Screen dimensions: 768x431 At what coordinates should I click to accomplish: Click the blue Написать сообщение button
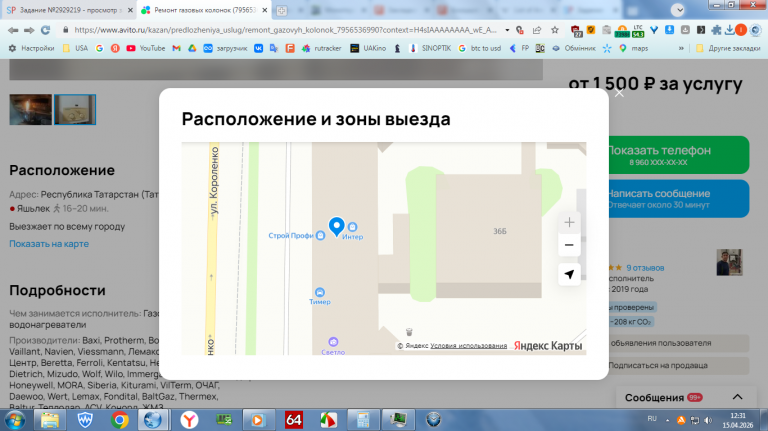pos(678,198)
